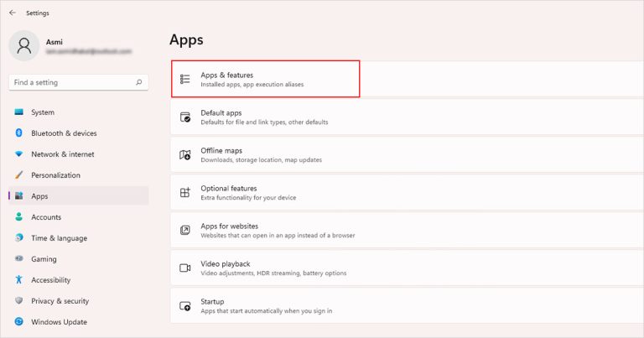Click the Personalization paintbrush icon
644x338 pixels.
coord(18,175)
